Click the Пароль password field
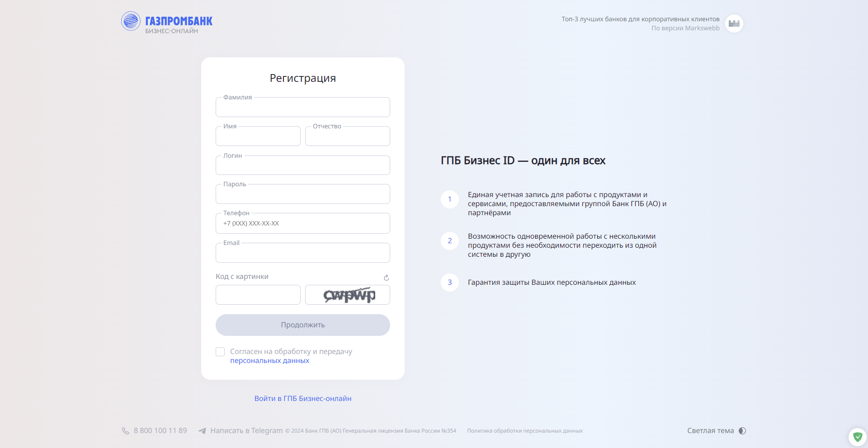Screen dimensions: 868x448 [302, 194]
